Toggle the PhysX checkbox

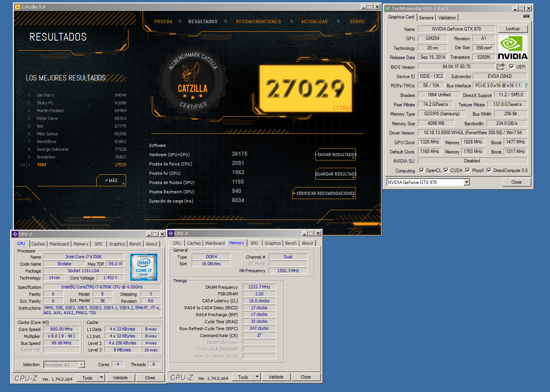[x=468, y=170]
